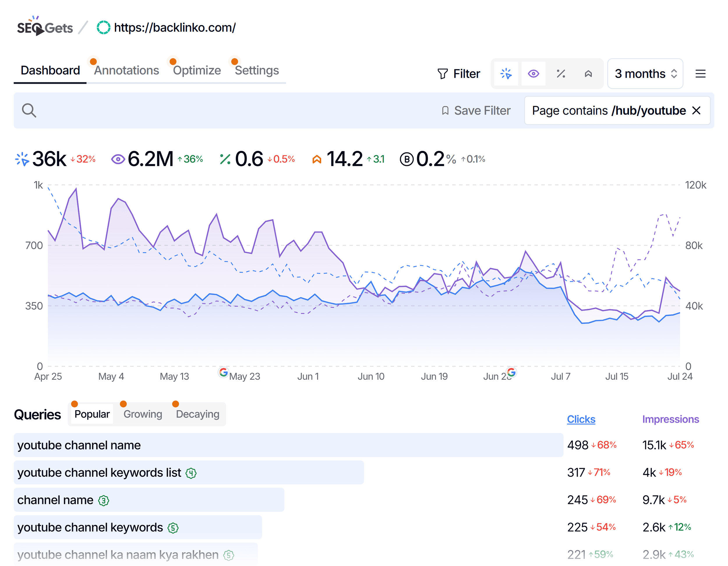
Task: Click the 0.6 CTR percent icon
Action: click(225, 159)
